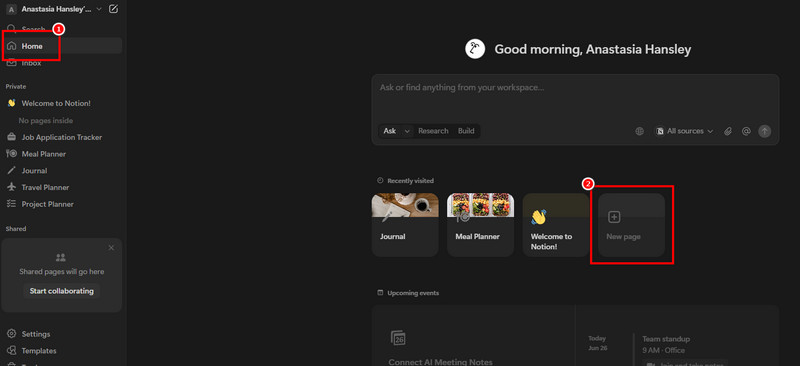Switch to Research mode
The width and height of the screenshot is (800, 366).
click(433, 131)
